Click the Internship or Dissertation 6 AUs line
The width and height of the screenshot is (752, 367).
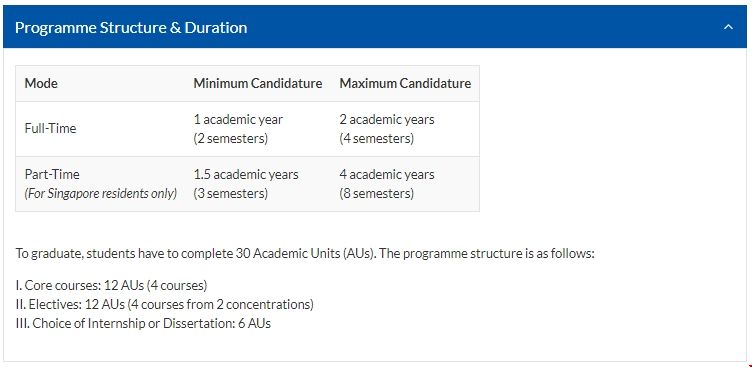point(143,323)
